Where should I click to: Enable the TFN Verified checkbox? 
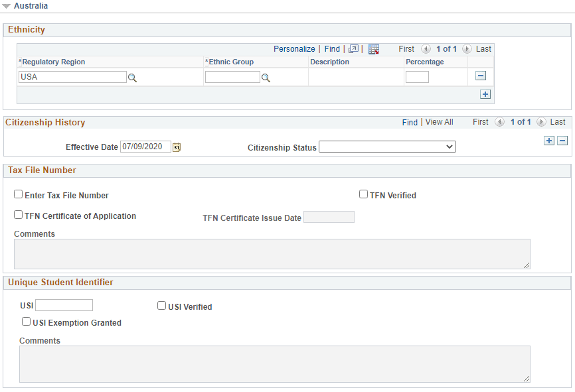pyautogui.click(x=363, y=194)
